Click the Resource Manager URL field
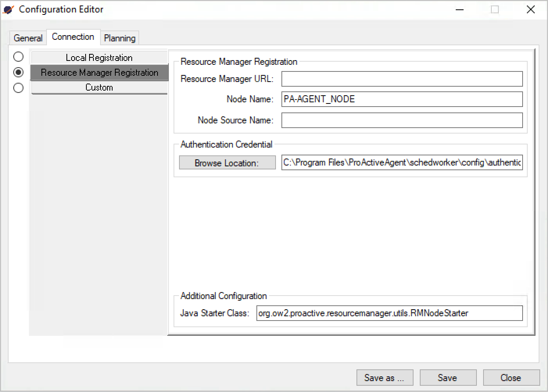548x392 pixels. 402,79
